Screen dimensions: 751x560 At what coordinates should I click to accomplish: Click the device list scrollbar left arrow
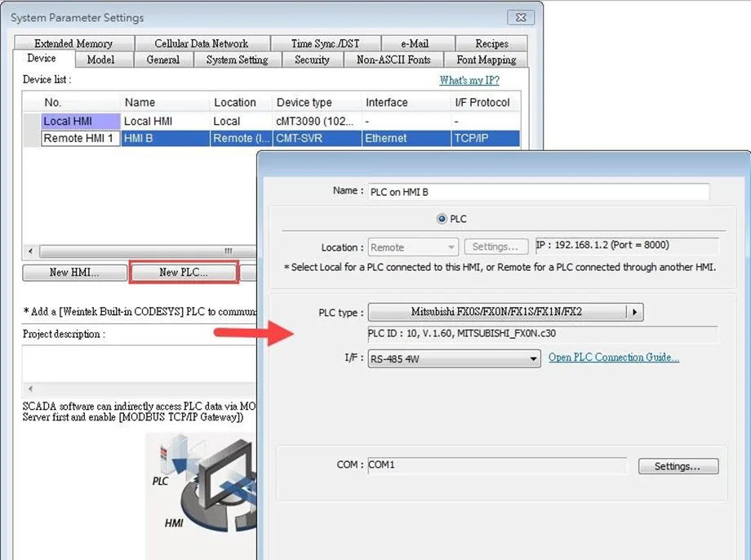tap(31, 251)
